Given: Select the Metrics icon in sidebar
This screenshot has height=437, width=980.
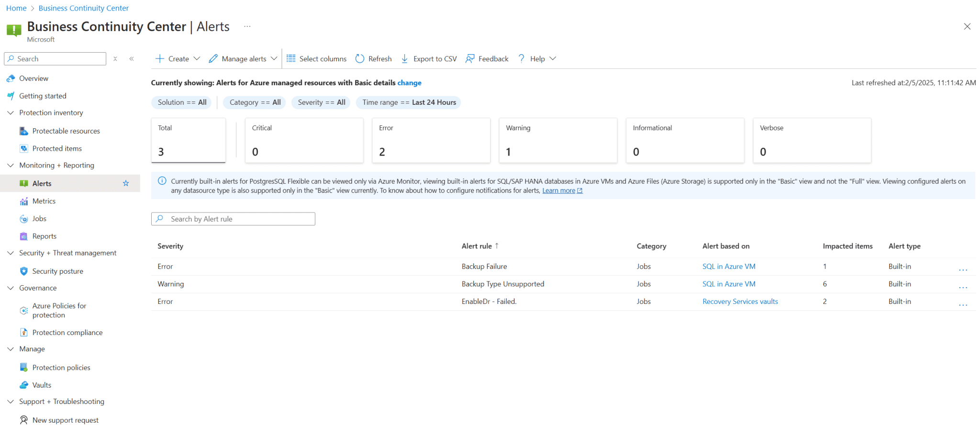Looking at the screenshot, I should point(24,201).
